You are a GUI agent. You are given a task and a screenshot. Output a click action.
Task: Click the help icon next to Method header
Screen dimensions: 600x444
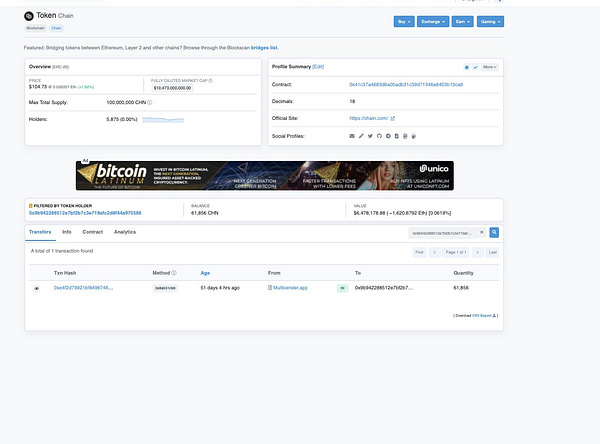174,273
